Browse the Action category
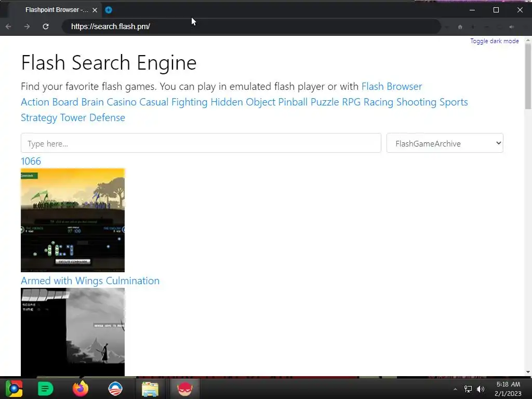This screenshot has height=399, width=532. 35,102
